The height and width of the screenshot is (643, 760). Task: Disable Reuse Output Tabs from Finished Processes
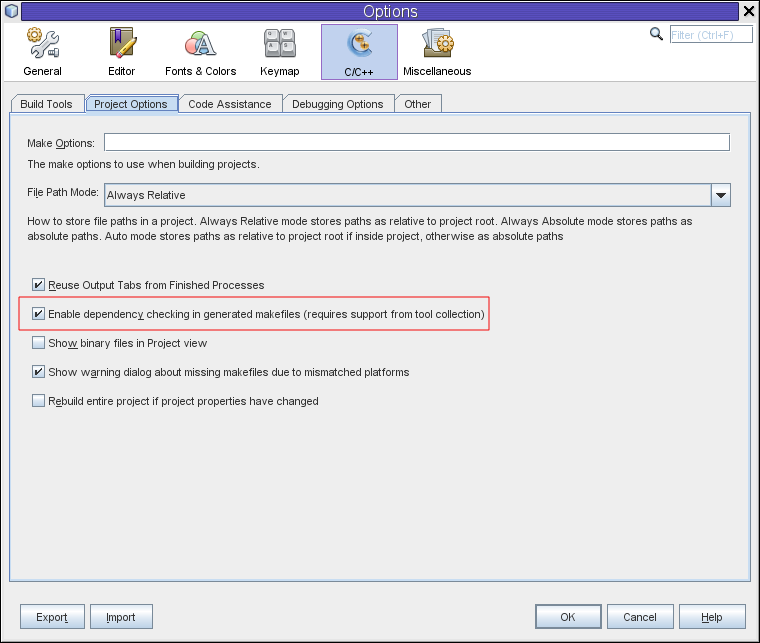click(39, 285)
